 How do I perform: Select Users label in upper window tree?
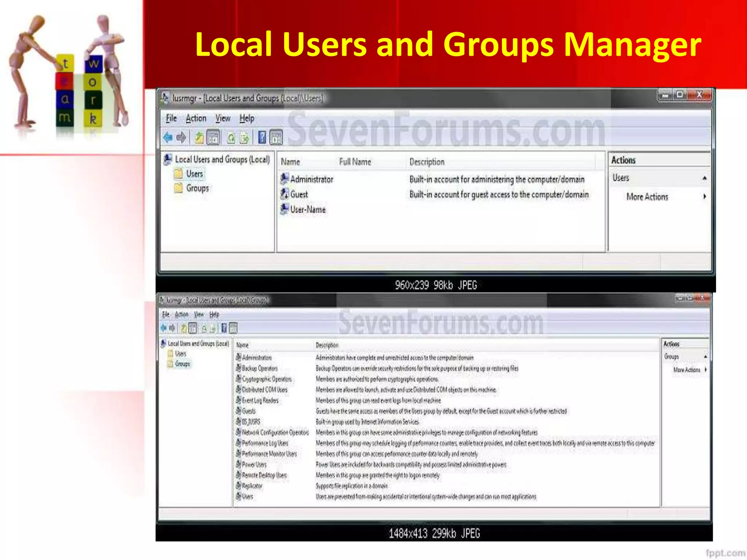coord(194,174)
